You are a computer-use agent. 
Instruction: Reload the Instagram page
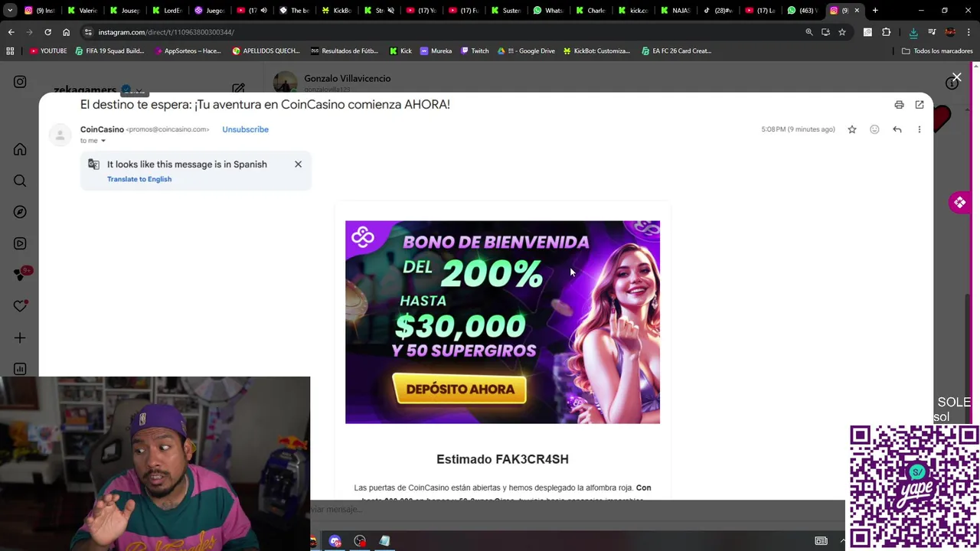coord(47,32)
